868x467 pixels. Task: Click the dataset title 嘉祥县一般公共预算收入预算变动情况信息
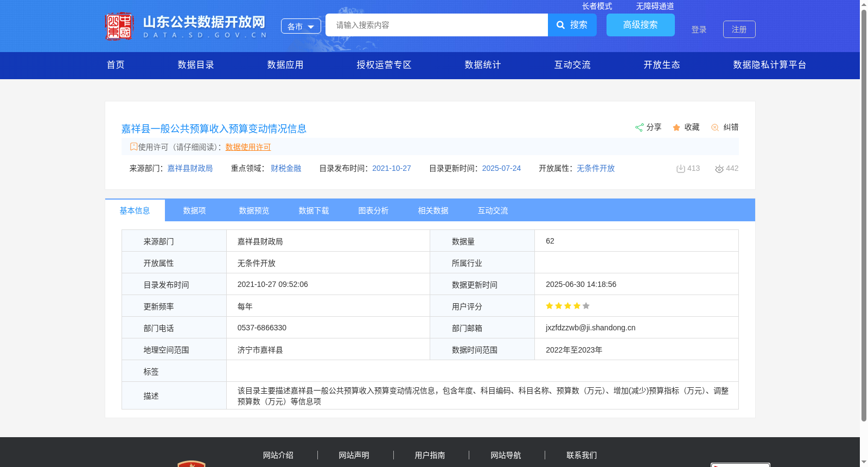[214, 129]
